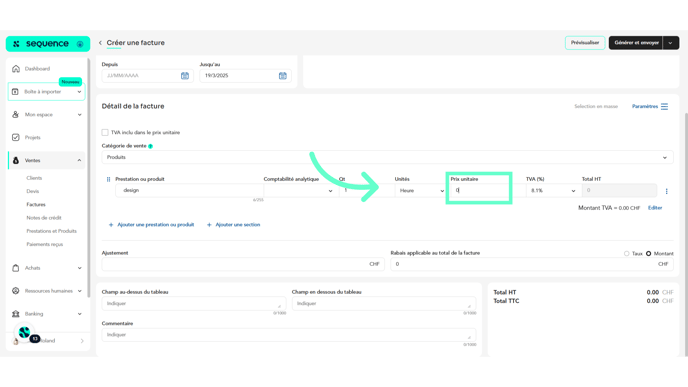Select the Taux radio button
The image size is (688, 387).
pyautogui.click(x=627, y=254)
